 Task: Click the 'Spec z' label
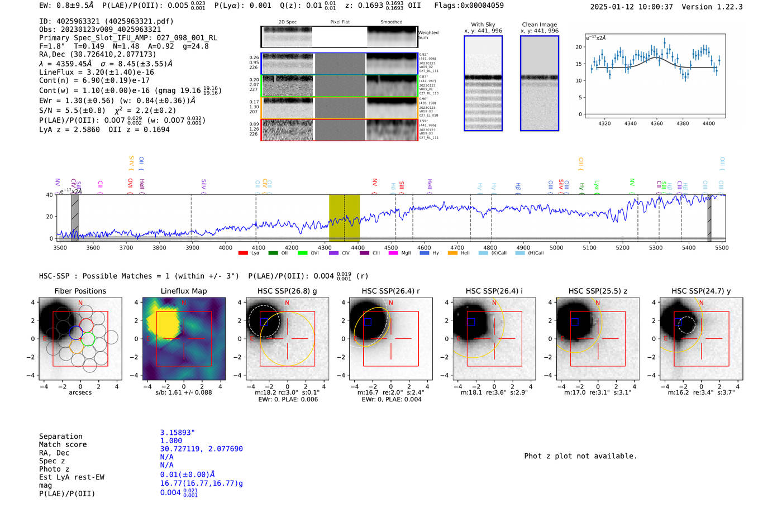pos(52,461)
